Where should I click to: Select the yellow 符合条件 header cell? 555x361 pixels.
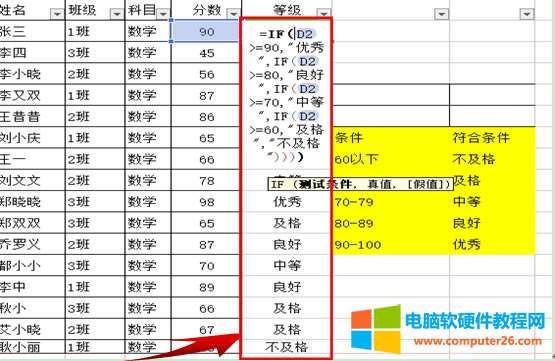pyautogui.click(x=493, y=138)
